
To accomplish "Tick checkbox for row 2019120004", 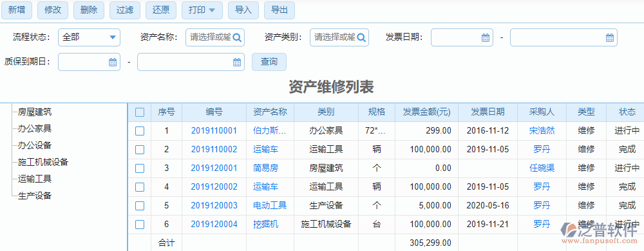I will (140, 225).
